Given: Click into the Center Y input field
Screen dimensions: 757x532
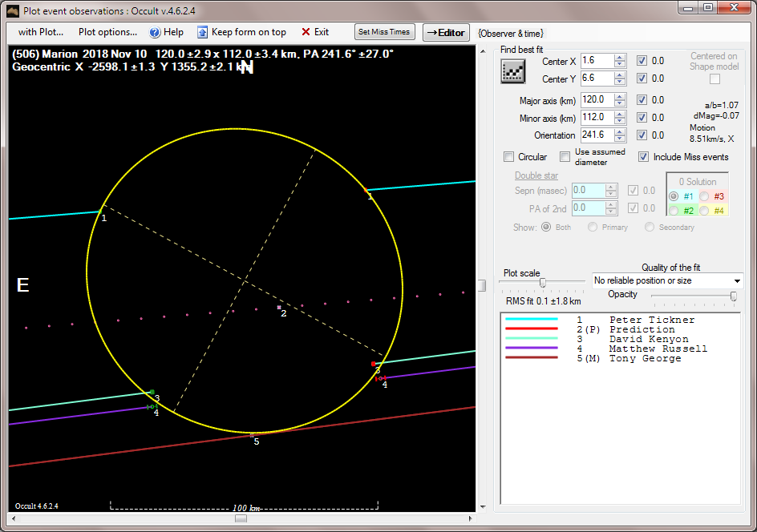Looking at the screenshot, I should coord(595,79).
